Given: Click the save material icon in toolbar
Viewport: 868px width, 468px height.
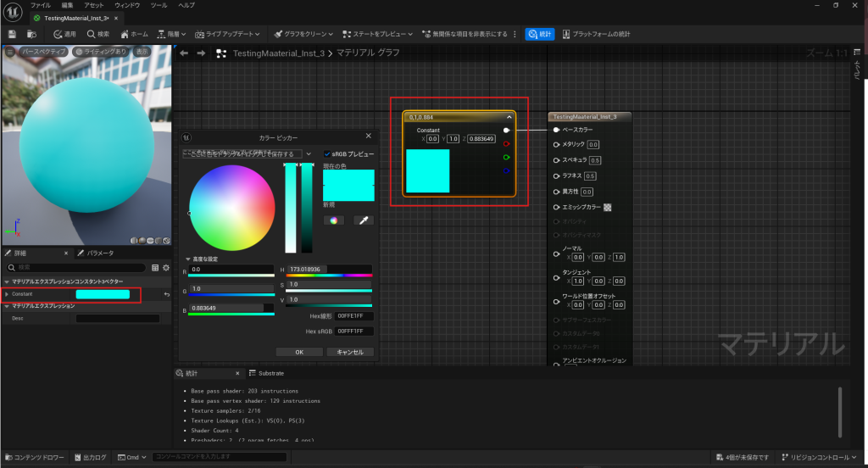Looking at the screenshot, I should pyautogui.click(x=13, y=34).
